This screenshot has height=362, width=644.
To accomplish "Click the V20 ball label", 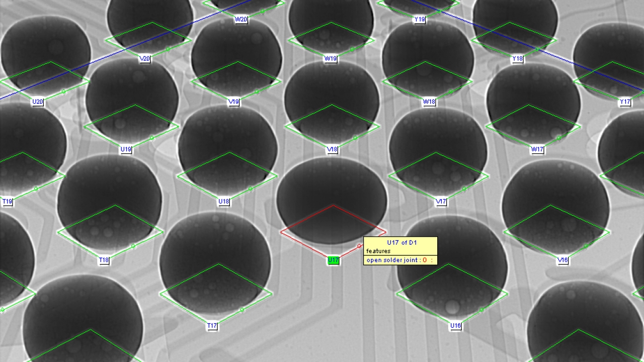I will coord(145,59).
